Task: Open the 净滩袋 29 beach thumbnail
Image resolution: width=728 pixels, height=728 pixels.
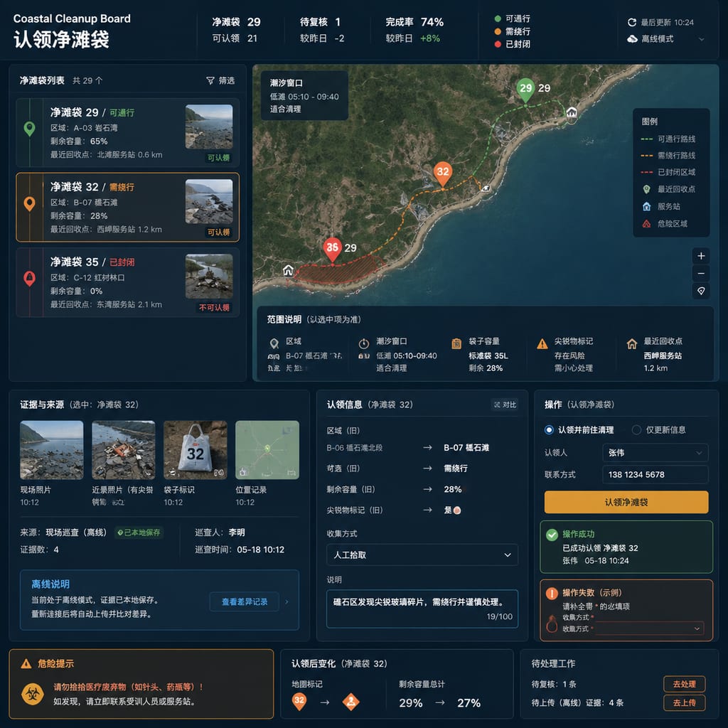Action: pyautogui.click(x=209, y=127)
